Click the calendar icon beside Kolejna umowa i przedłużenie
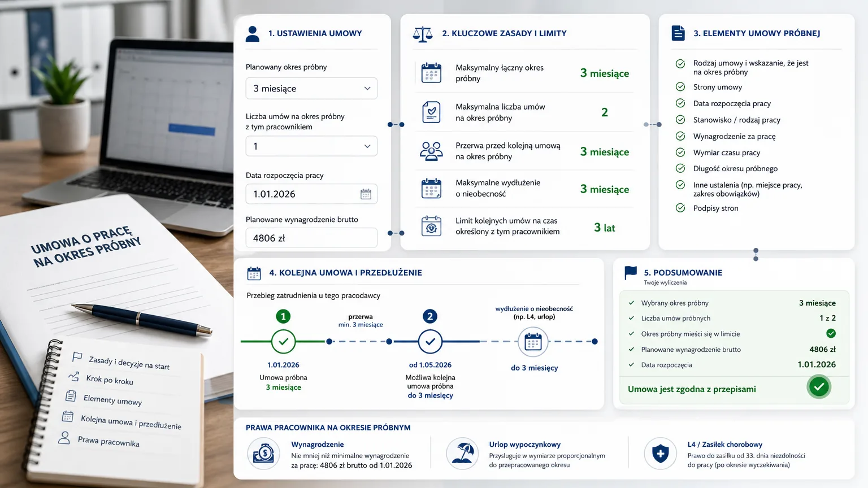The width and height of the screenshot is (868, 488). point(254,273)
